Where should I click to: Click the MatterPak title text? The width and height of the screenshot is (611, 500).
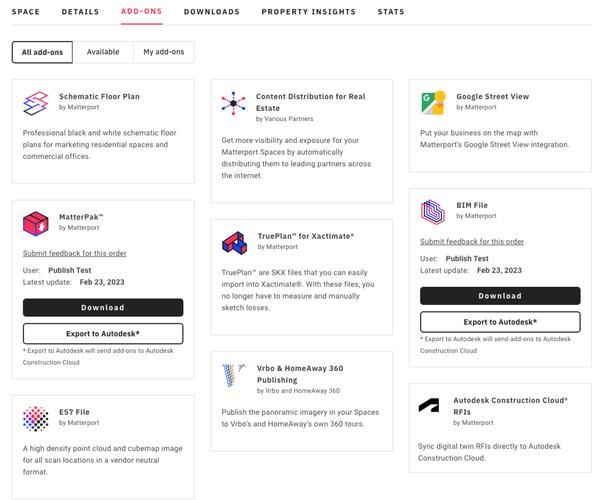click(81, 217)
